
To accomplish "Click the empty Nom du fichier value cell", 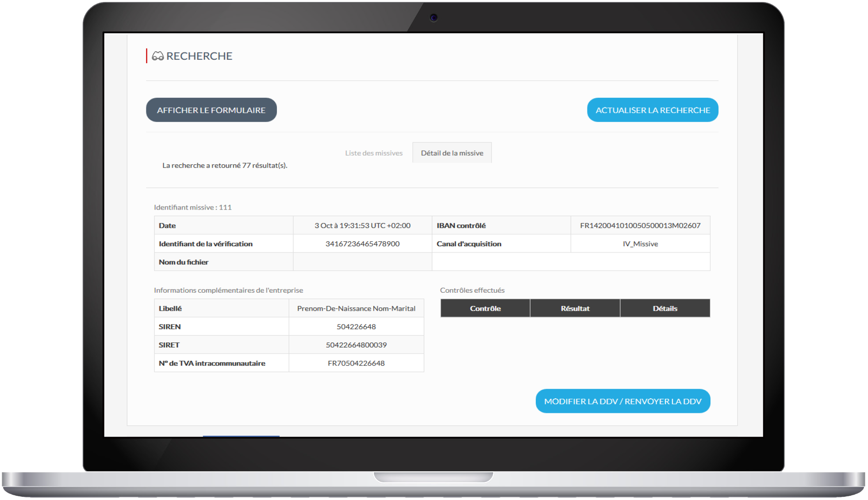I will (362, 262).
